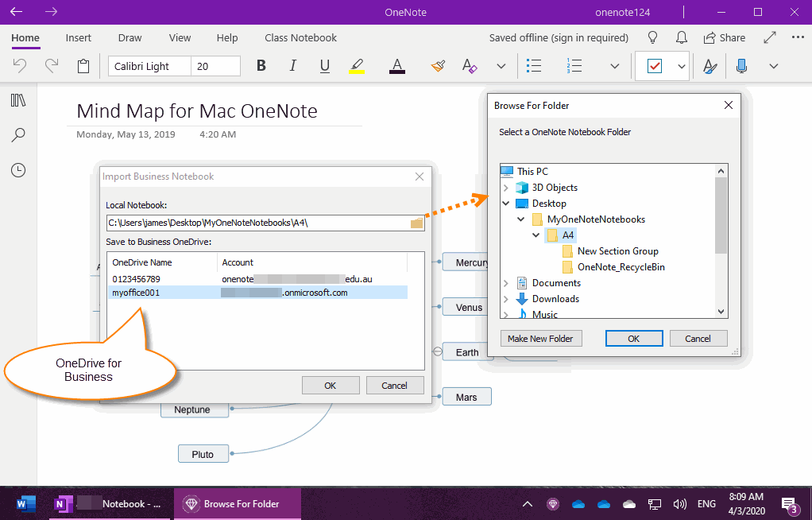Expand paragraph options chevron
Screen dimensions: 812x520
(x=614, y=66)
